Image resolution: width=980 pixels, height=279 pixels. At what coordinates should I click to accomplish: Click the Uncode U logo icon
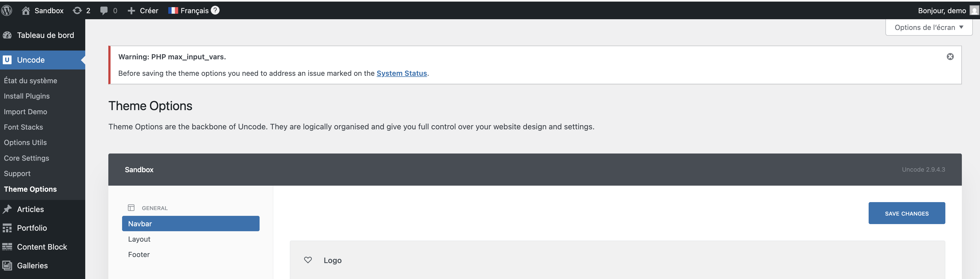tap(7, 60)
